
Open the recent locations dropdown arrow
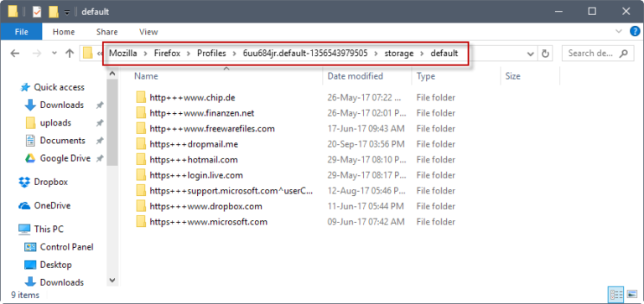55,54
